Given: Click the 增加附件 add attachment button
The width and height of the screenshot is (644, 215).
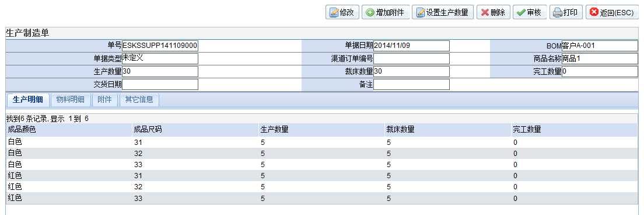Looking at the screenshot, I should coord(385,12).
